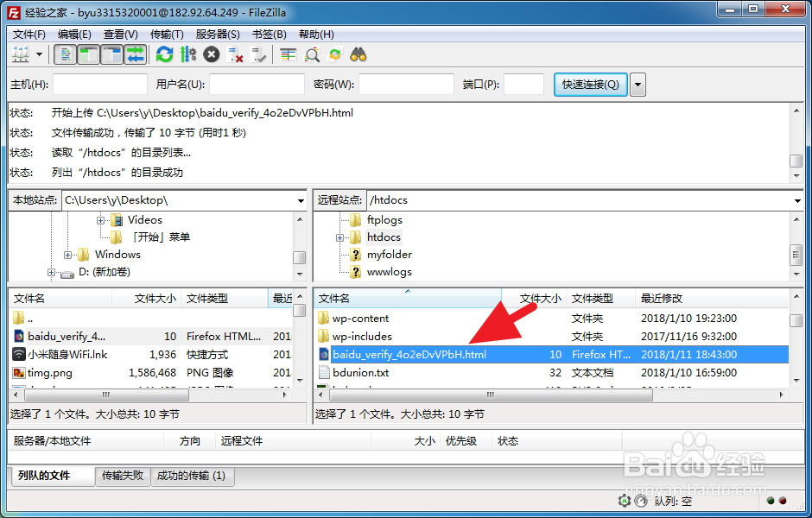Screen dimensions: 812x518
Task: Sort remote list by 文件名 header
Action: click(408, 298)
